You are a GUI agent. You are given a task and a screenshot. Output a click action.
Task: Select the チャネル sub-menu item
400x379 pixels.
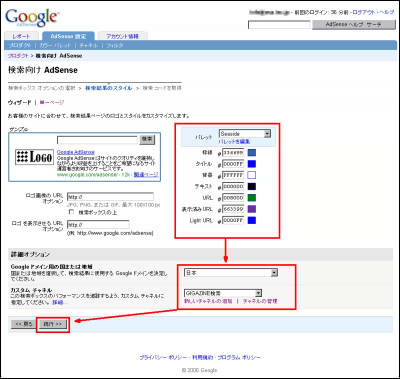[89, 45]
